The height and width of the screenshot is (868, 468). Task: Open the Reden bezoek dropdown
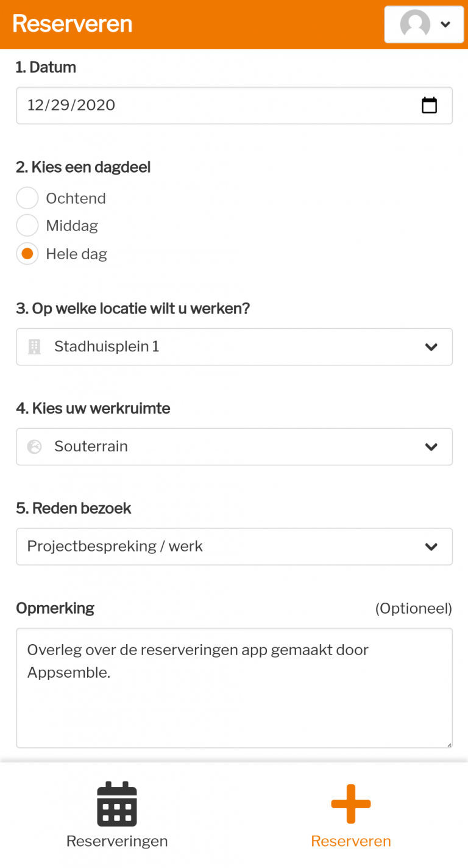234,547
